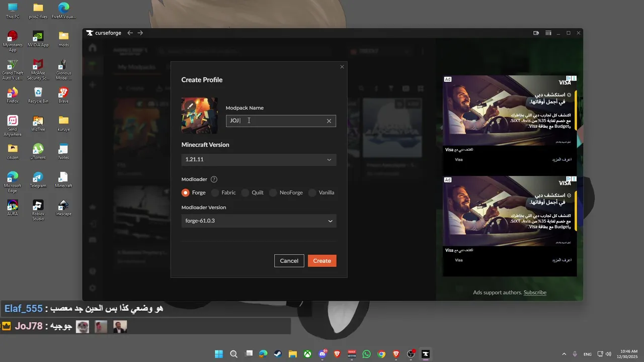Open the Minecraft Version dropdown showing 1.21.11

259,159
